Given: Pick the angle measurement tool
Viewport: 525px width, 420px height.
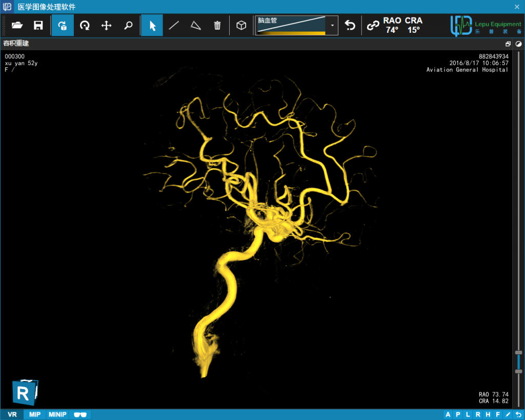Looking at the screenshot, I should (x=195, y=25).
